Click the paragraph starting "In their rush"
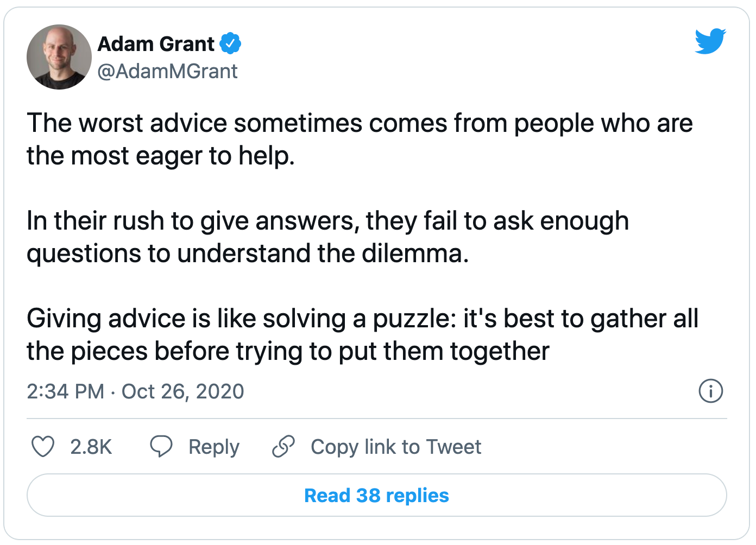 [x=327, y=237]
